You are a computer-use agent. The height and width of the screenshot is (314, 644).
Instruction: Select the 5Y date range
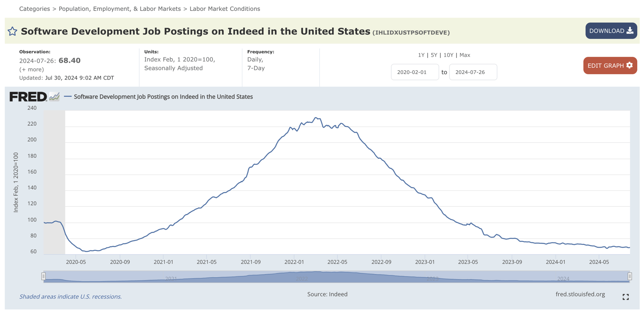(434, 55)
